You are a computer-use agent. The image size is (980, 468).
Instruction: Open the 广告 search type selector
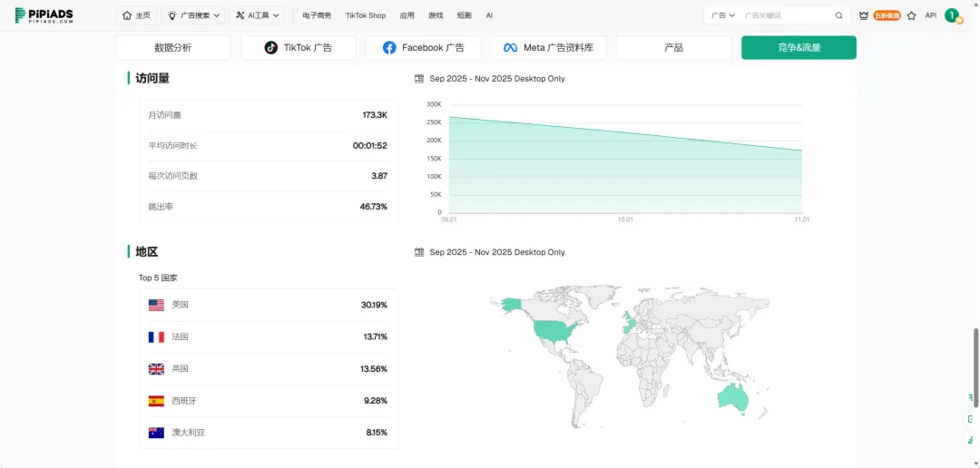tap(722, 15)
